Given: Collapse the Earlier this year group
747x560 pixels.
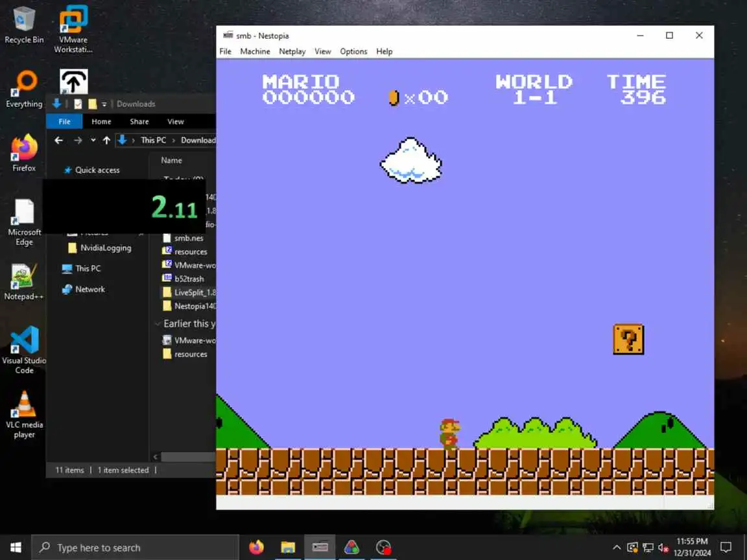Looking at the screenshot, I should [157, 324].
